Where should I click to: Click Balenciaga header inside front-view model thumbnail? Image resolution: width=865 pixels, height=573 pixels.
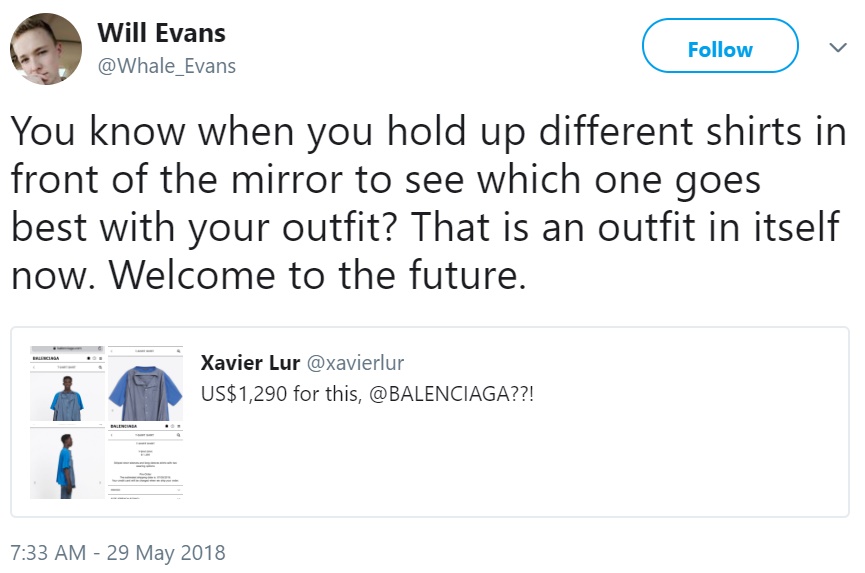click(46, 358)
